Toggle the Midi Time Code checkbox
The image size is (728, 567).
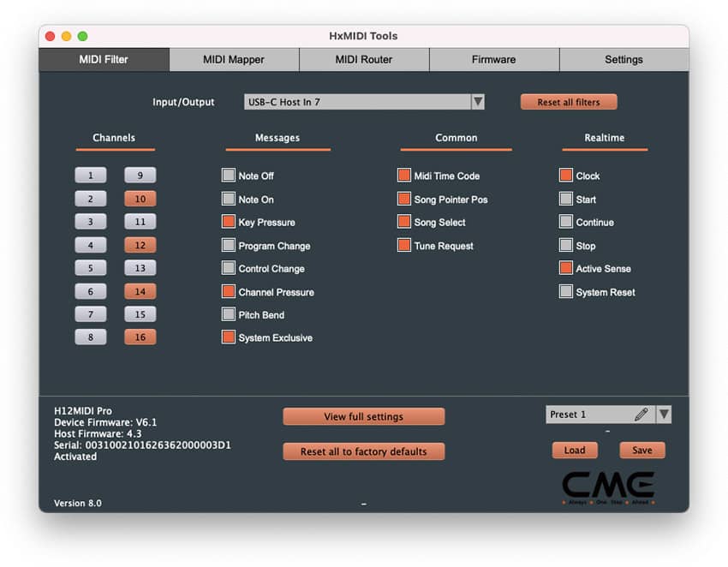(403, 175)
